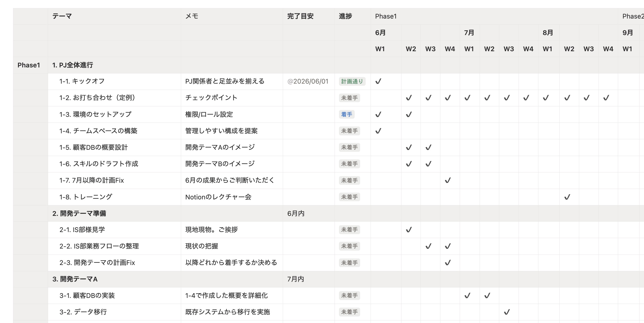Click the 1-2. お打ち合わせ(定例) cell

click(x=114, y=98)
